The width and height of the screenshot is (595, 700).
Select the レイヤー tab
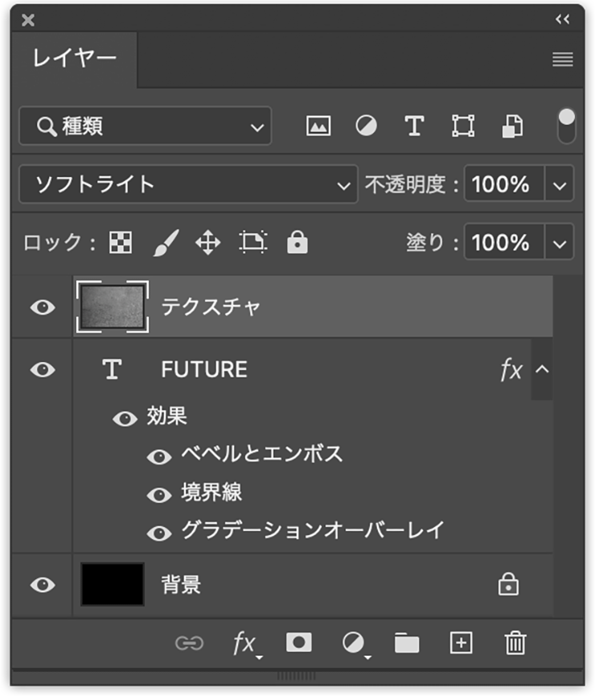point(74,59)
